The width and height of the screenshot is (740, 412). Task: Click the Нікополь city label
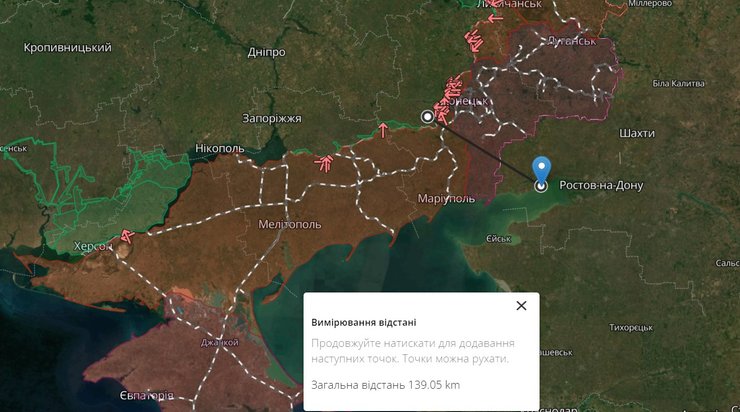pyautogui.click(x=220, y=149)
